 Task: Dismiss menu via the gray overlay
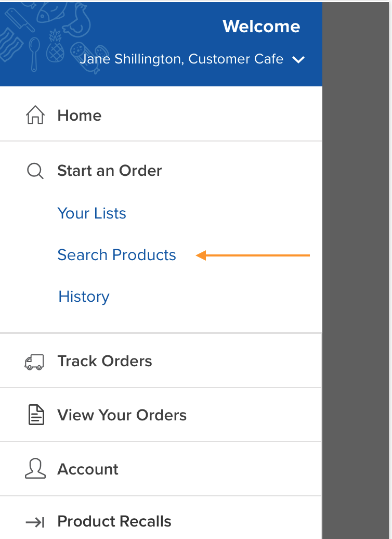pos(356,271)
